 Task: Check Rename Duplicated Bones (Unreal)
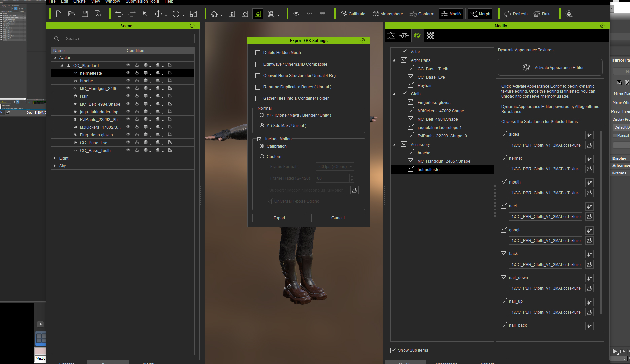[258, 87]
